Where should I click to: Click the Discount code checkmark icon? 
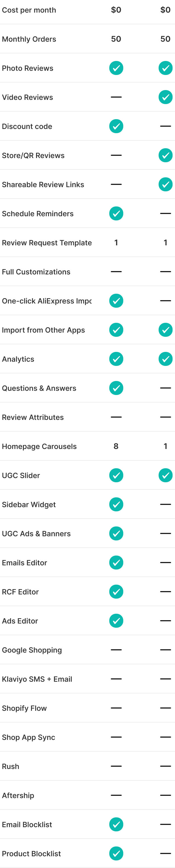(116, 126)
